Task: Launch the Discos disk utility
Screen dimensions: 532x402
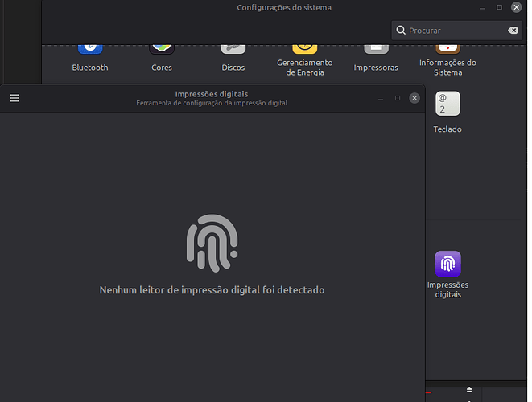Action: 233,50
